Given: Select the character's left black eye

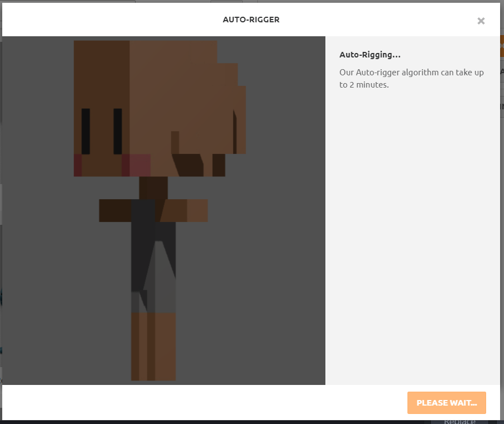Looking at the screenshot, I should [85, 131].
